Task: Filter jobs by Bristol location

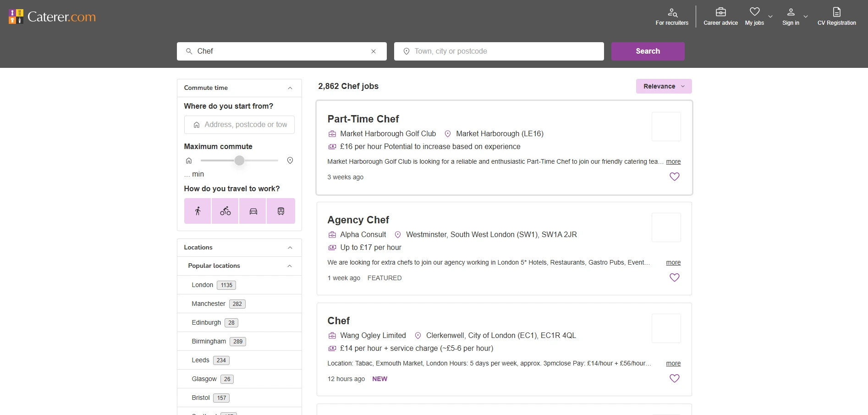Action: point(239,398)
